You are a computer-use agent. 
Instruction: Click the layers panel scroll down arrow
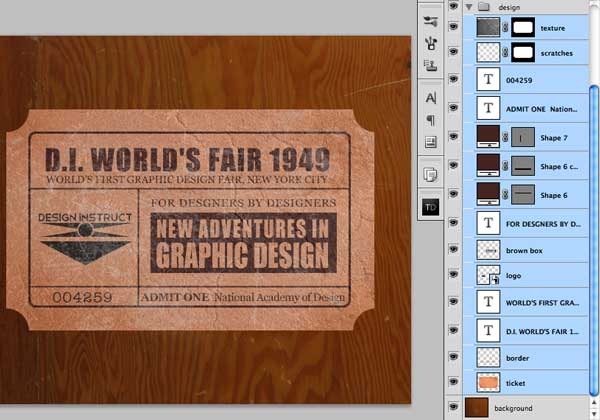pyautogui.click(x=594, y=414)
